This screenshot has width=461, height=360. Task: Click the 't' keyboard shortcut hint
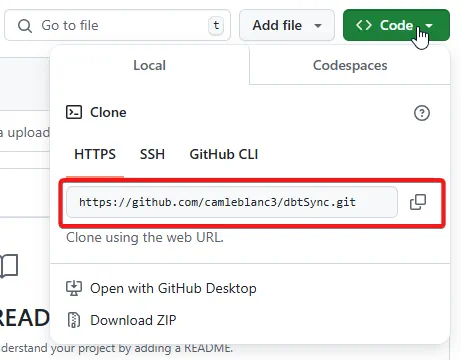coord(216,25)
